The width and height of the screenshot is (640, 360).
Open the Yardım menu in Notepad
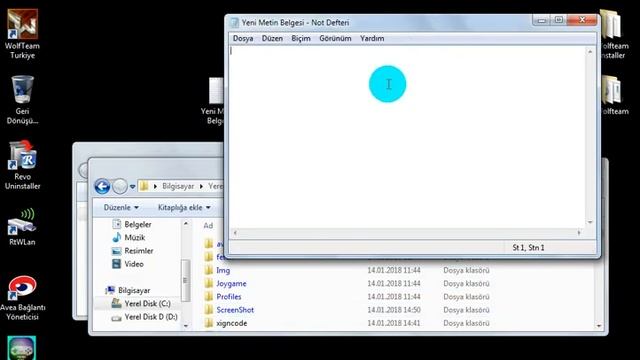pos(372,38)
